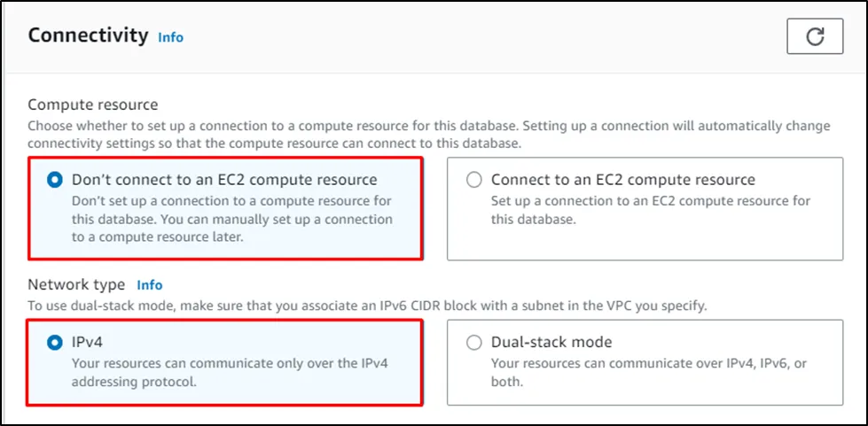Image resolution: width=868 pixels, height=426 pixels.
Task: Open the Network type Info link
Action: (149, 285)
